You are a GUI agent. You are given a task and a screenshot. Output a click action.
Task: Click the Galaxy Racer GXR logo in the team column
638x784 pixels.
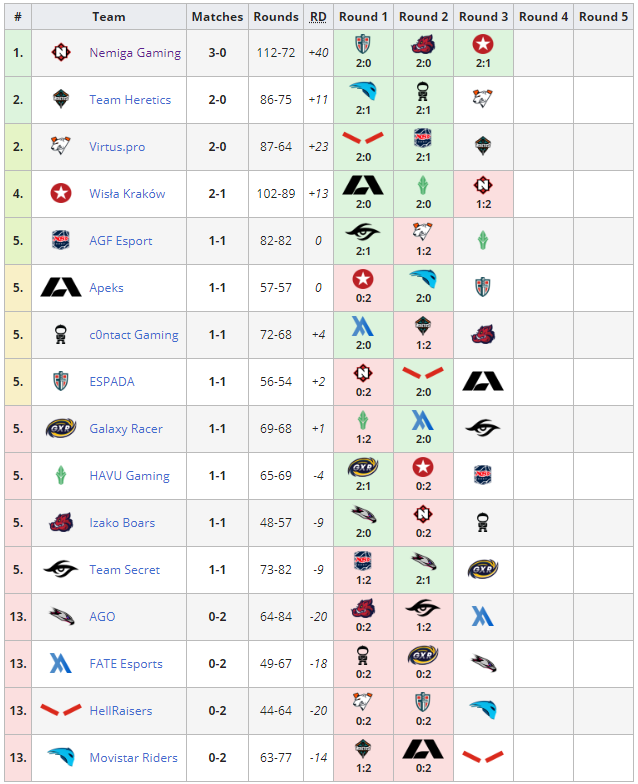pyautogui.click(x=61, y=428)
